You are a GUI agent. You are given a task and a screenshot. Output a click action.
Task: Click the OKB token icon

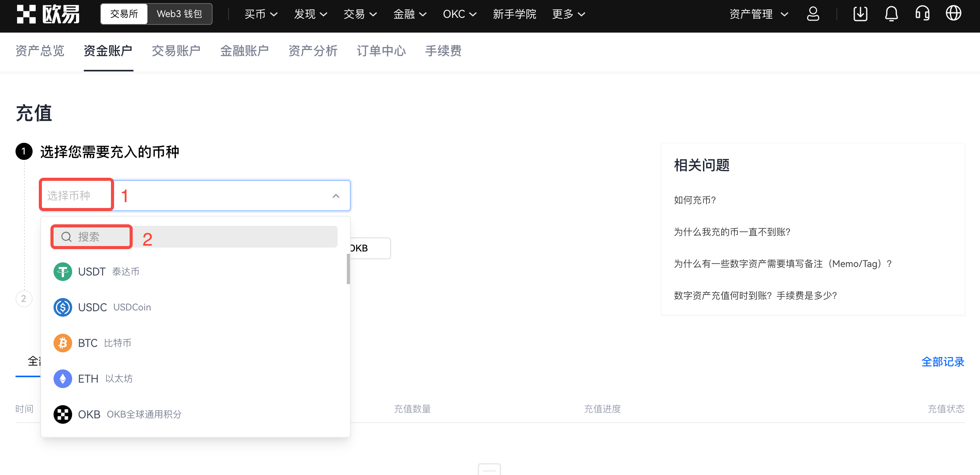click(63, 414)
